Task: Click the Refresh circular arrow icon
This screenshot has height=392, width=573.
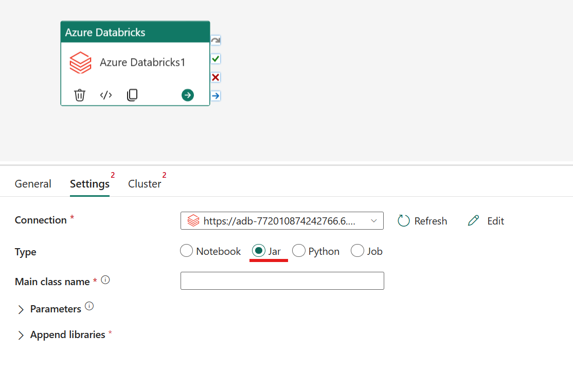Action: [x=404, y=221]
